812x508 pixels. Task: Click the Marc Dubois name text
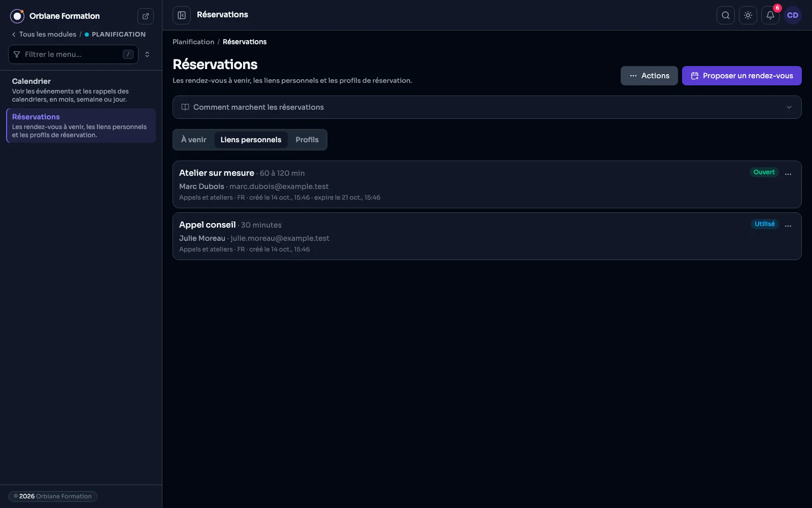[x=201, y=186]
